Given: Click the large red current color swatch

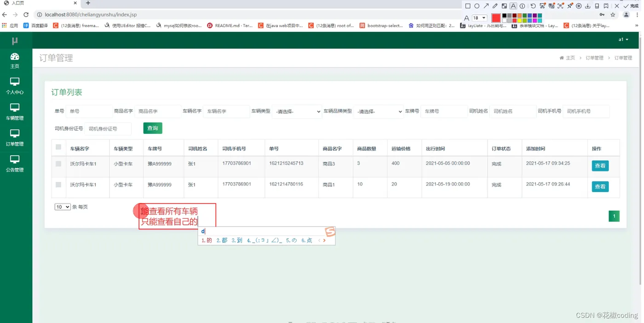Looking at the screenshot, I should pyautogui.click(x=496, y=18).
